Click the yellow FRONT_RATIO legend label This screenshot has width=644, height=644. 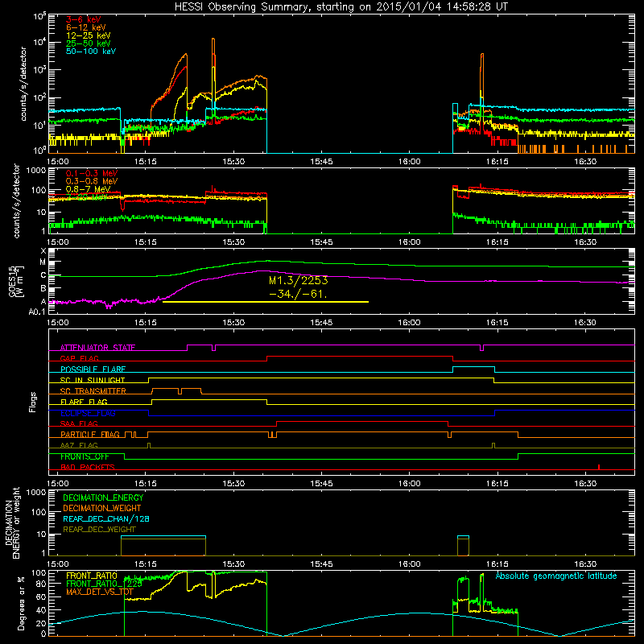click(x=92, y=576)
